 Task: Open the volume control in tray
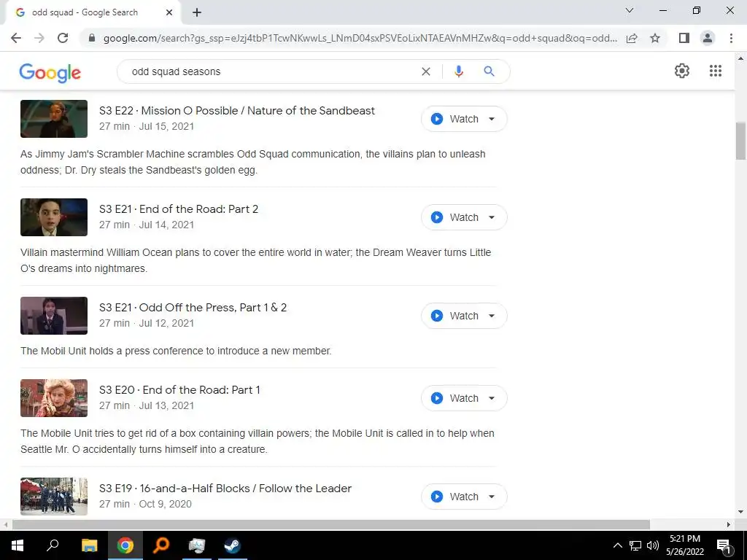coord(653,545)
